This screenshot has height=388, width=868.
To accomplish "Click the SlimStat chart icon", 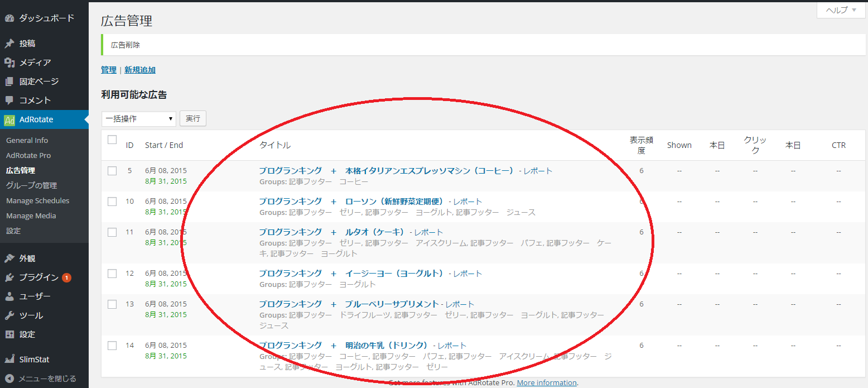I will [9, 360].
